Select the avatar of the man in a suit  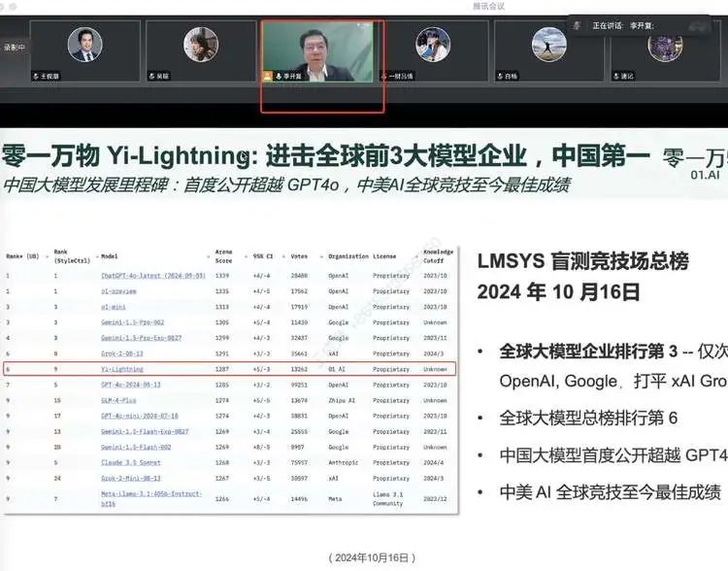point(85,45)
